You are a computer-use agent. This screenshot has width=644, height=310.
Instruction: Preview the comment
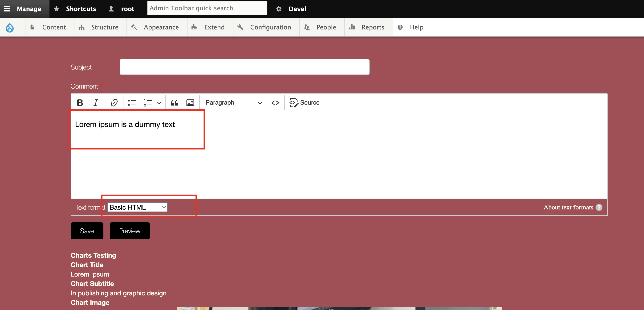(x=130, y=231)
